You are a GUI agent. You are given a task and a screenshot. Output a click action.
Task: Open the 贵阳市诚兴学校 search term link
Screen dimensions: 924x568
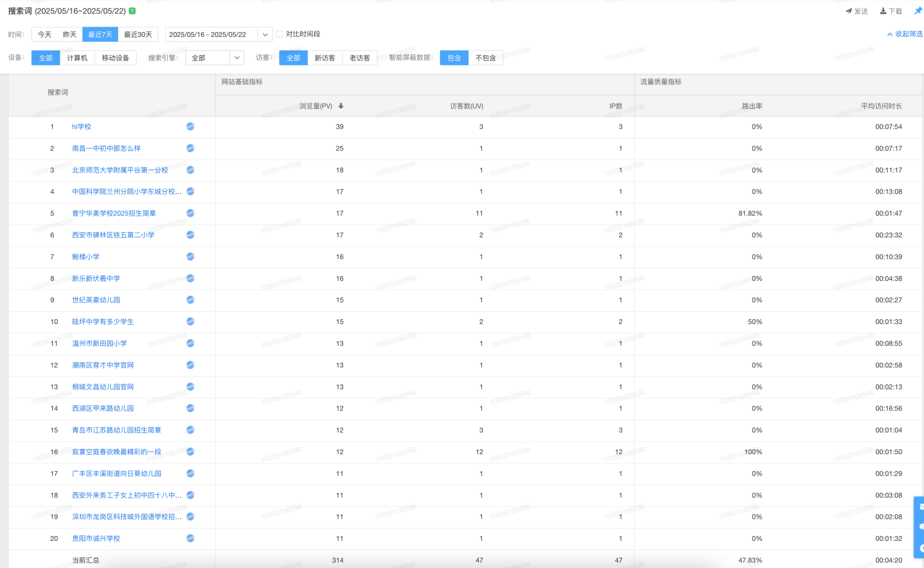pyautogui.click(x=96, y=538)
